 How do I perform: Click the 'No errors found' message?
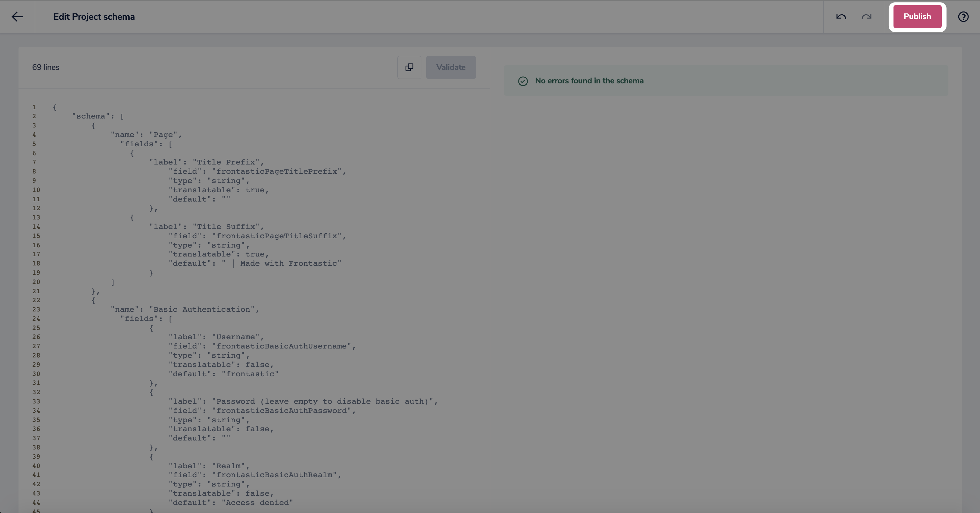click(589, 81)
